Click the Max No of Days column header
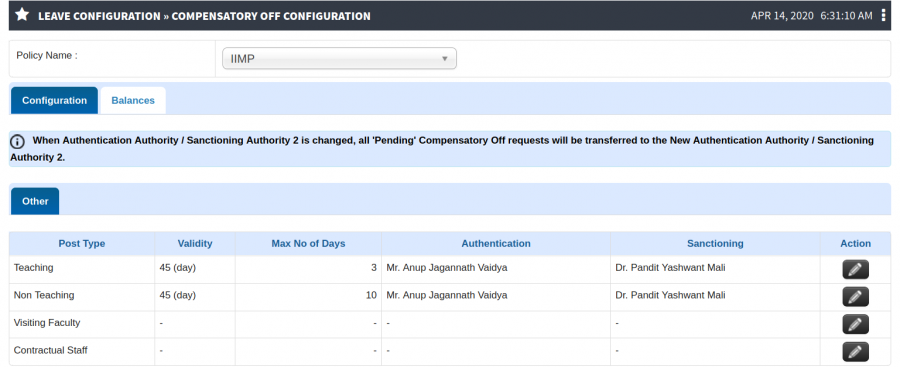 pyautogui.click(x=308, y=244)
